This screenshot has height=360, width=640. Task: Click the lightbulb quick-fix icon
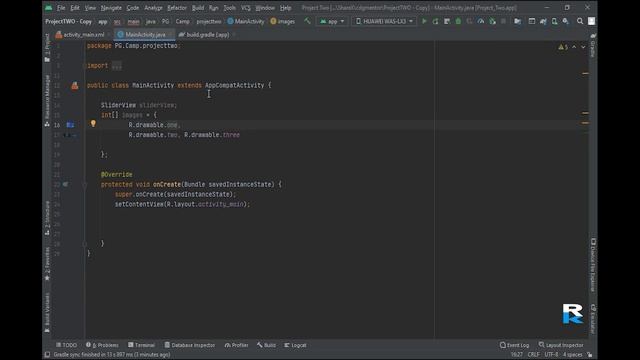pyautogui.click(x=93, y=123)
